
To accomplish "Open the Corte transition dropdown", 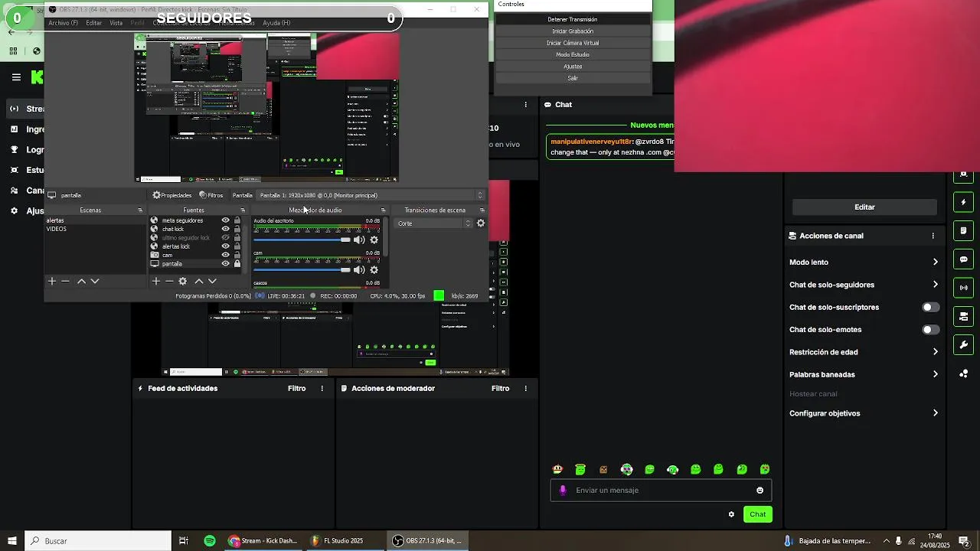I will point(435,223).
